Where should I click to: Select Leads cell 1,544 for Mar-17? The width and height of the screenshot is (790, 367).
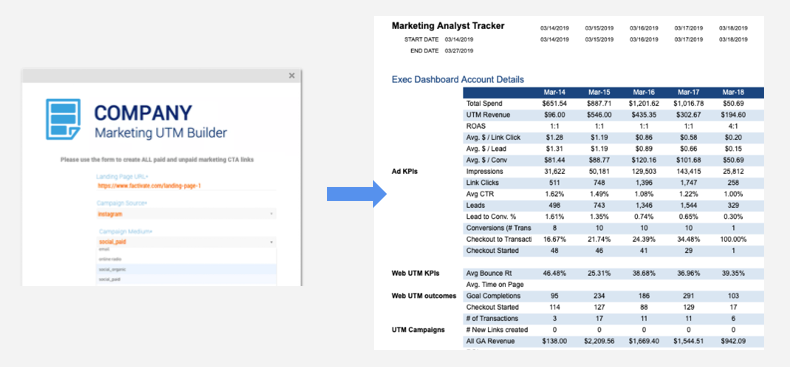(690, 205)
